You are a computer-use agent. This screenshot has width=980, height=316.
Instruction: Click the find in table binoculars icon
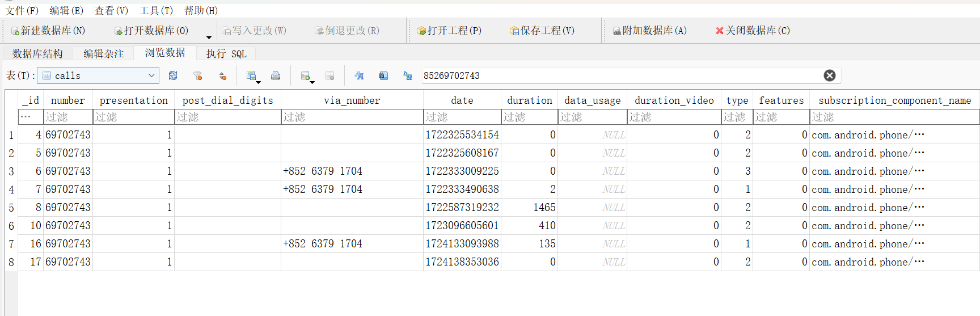click(383, 75)
